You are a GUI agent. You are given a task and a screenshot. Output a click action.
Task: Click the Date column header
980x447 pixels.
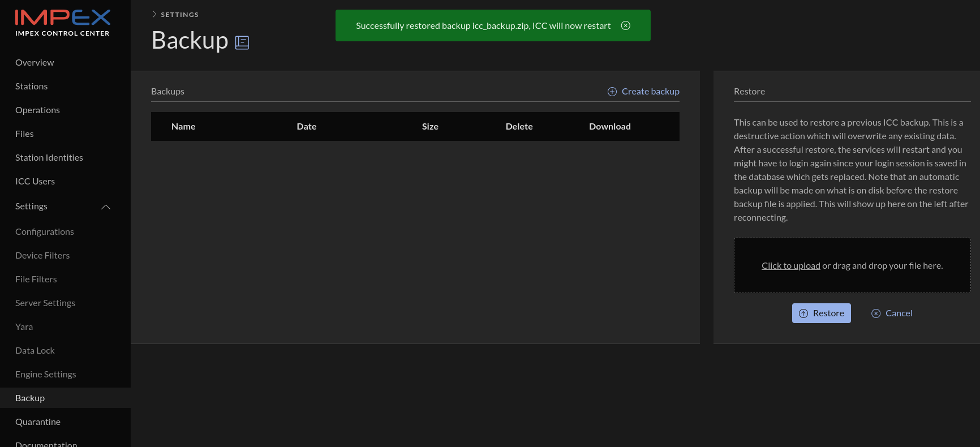coord(307,126)
